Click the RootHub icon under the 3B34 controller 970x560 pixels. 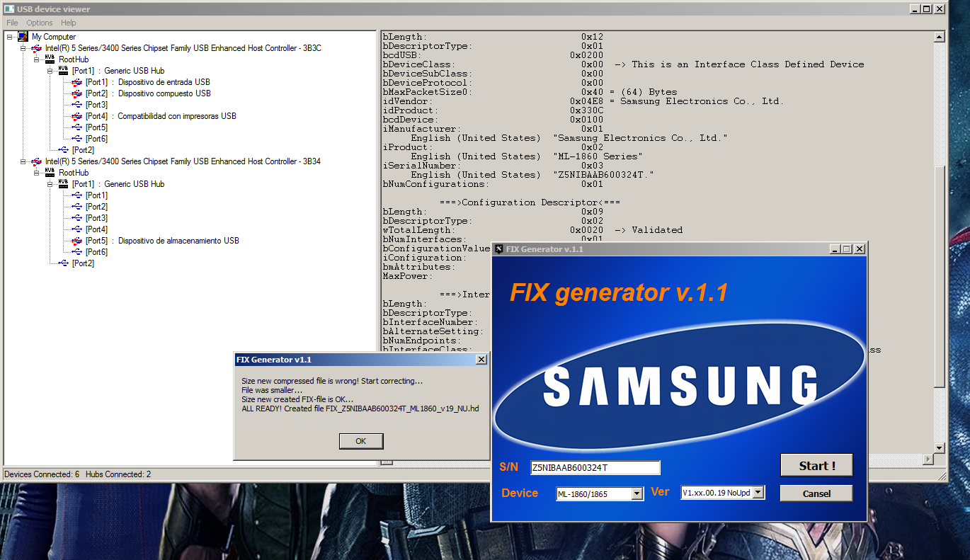pos(50,173)
